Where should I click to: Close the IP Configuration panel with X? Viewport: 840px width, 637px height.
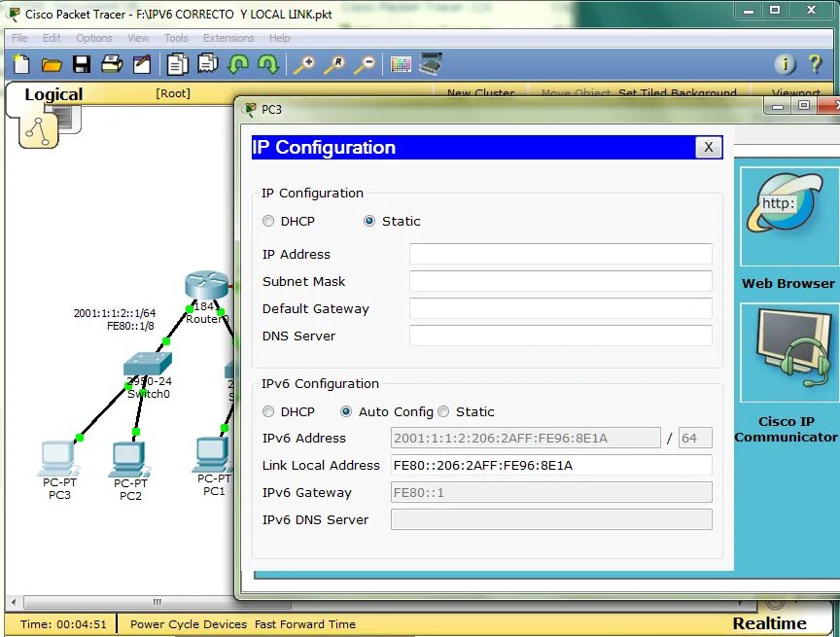(708, 147)
